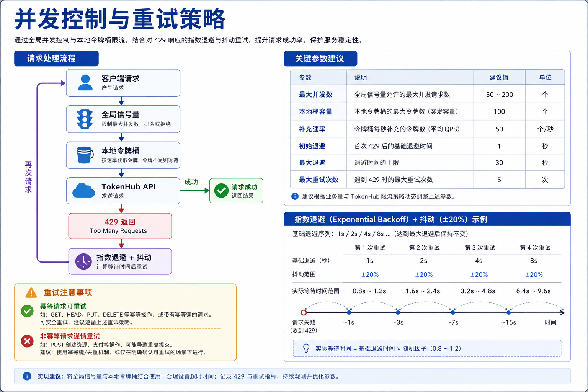The height and width of the screenshot is (392, 588).
Task: Click the 最大并发数 parameter name
Action: pyautogui.click(x=315, y=95)
